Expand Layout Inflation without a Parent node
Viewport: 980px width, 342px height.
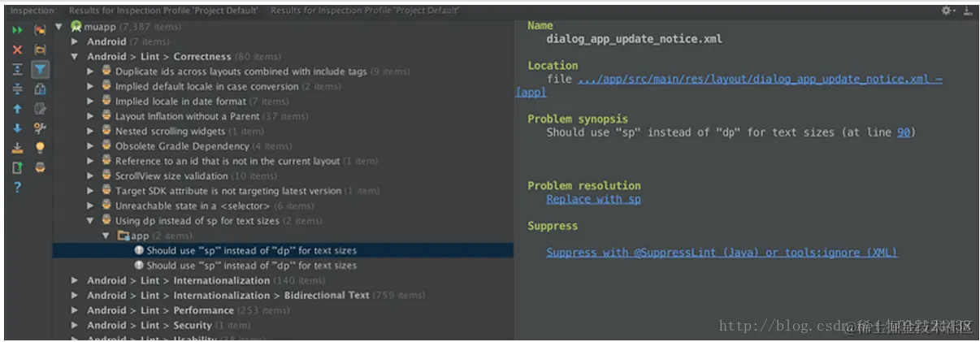click(x=91, y=116)
